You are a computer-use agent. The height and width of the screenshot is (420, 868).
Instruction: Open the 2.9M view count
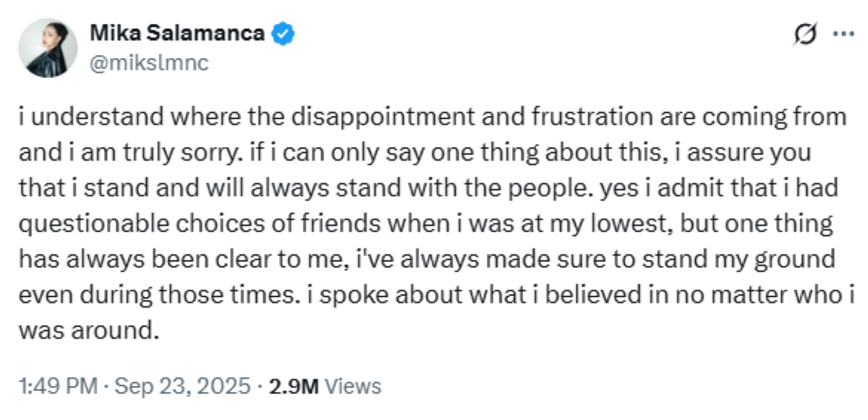[294, 386]
